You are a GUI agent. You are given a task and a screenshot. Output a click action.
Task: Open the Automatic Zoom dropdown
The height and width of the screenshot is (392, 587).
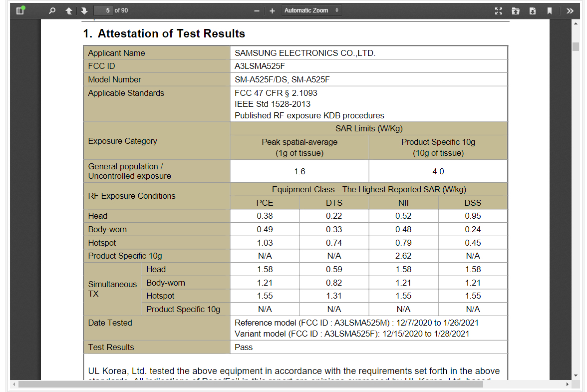[x=311, y=10]
